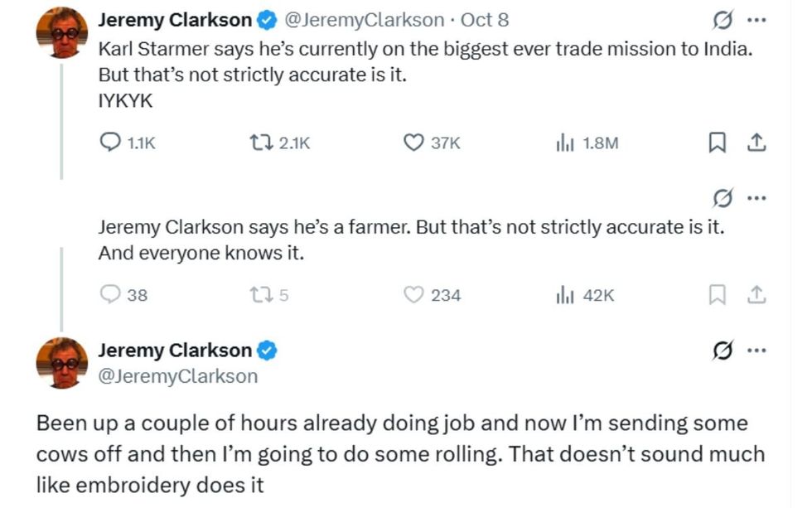Reply to the Karl Starmer trade mission tweet

[111, 143]
